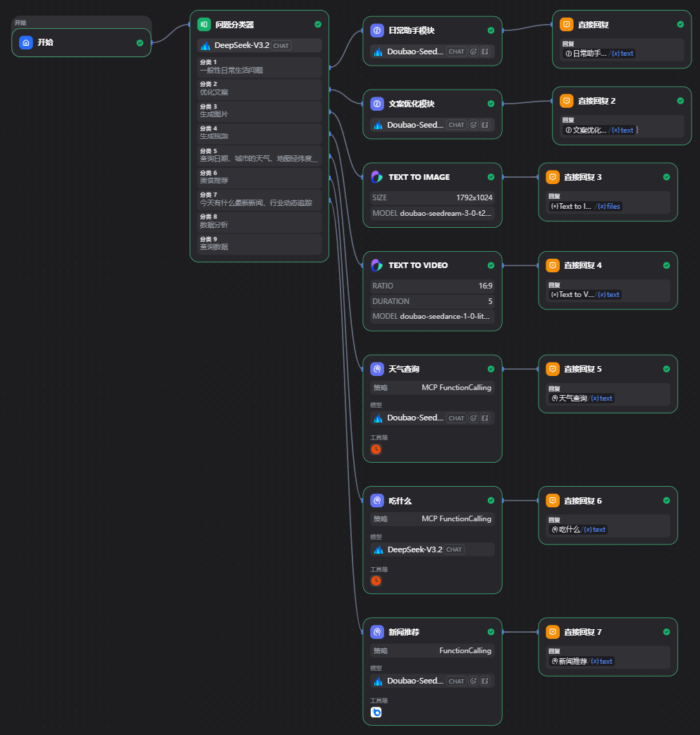Click the SIZE 1792x1024 field in TEXT TO IMAGE

[x=431, y=198]
